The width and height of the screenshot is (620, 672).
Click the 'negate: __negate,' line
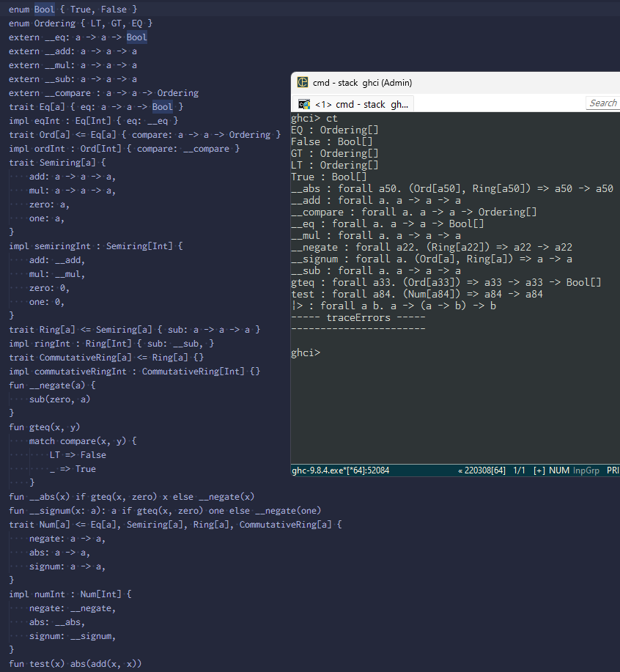[x=73, y=608]
